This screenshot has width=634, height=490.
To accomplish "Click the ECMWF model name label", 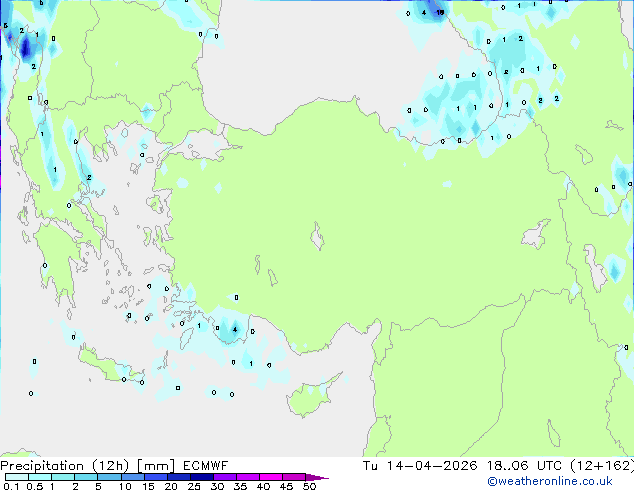I will (205, 465).
